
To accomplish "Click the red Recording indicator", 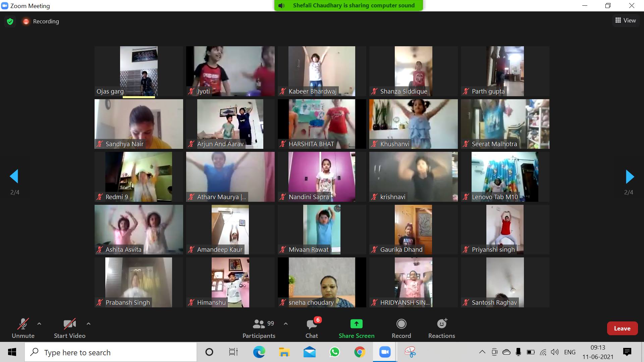I will click(41, 21).
